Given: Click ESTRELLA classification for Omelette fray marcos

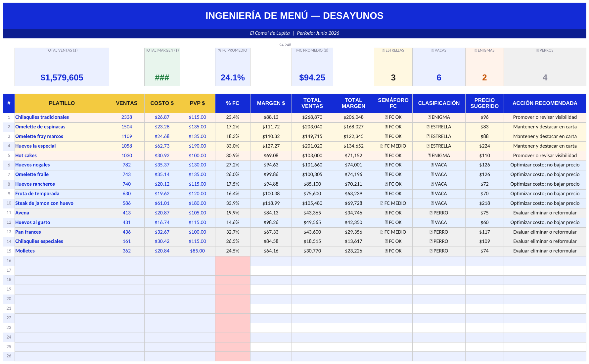Looking at the screenshot, I should [x=439, y=136].
